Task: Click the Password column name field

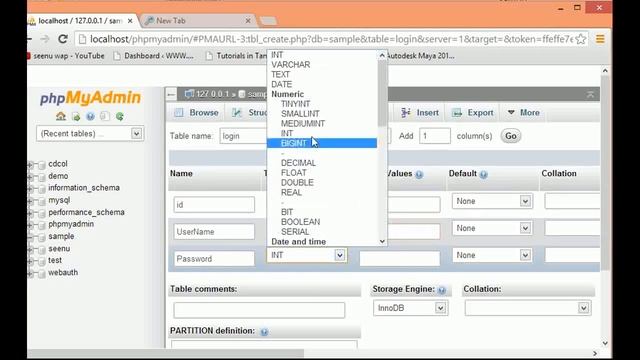Action: (x=214, y=258)
